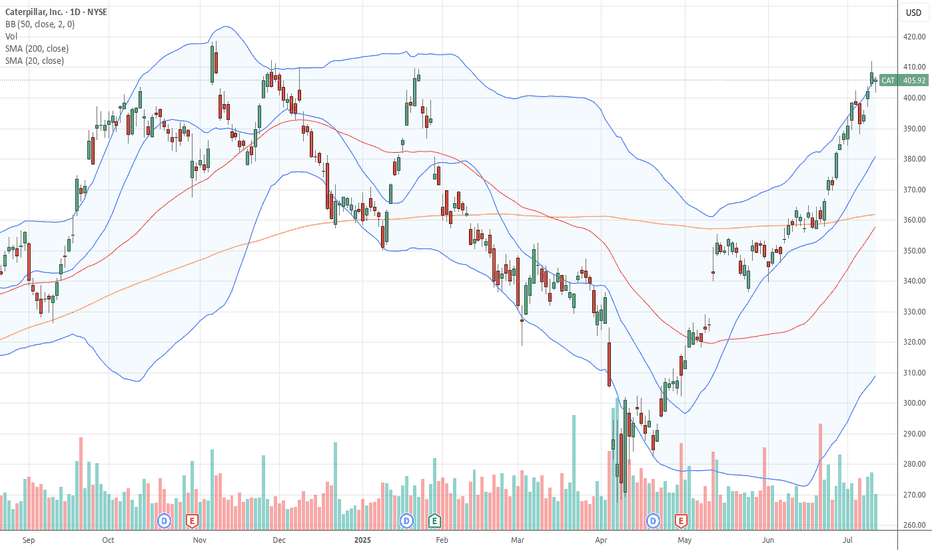Click the dividend "D" marker in late April
Viewport: 932px width, 550px height.
pos(653,521)
